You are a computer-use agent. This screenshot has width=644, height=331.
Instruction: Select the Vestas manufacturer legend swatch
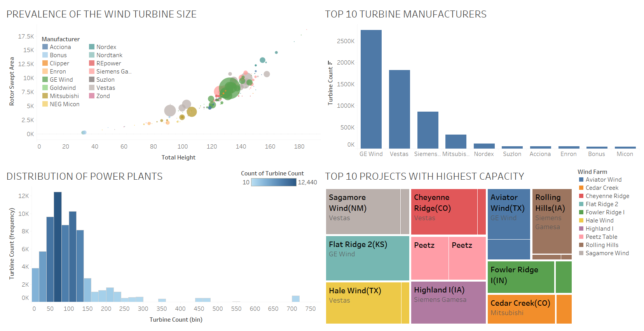pyautogui.click(x=92, y=88)
